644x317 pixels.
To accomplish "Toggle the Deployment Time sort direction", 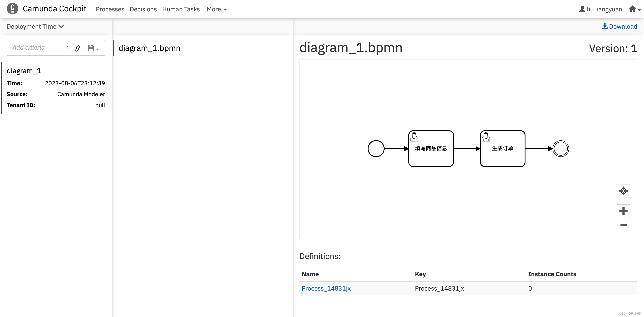I will [x=62, y=26].
